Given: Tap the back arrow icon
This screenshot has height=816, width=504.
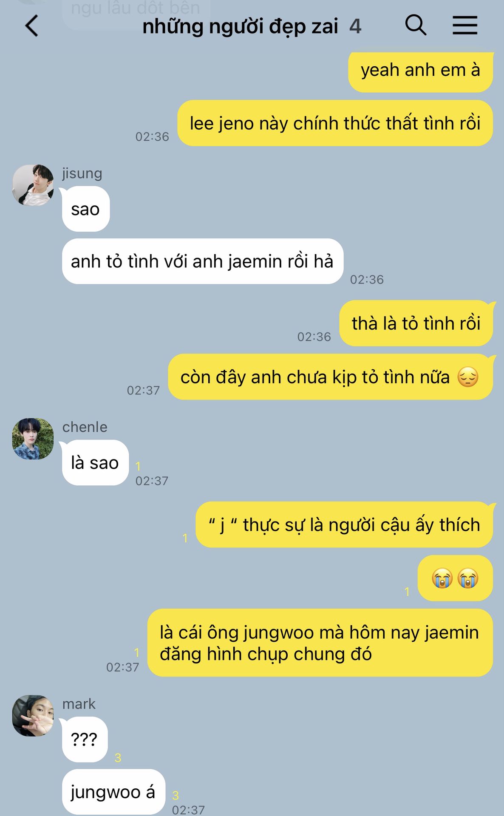Looking at the screenshot, I should coord(32,26).
